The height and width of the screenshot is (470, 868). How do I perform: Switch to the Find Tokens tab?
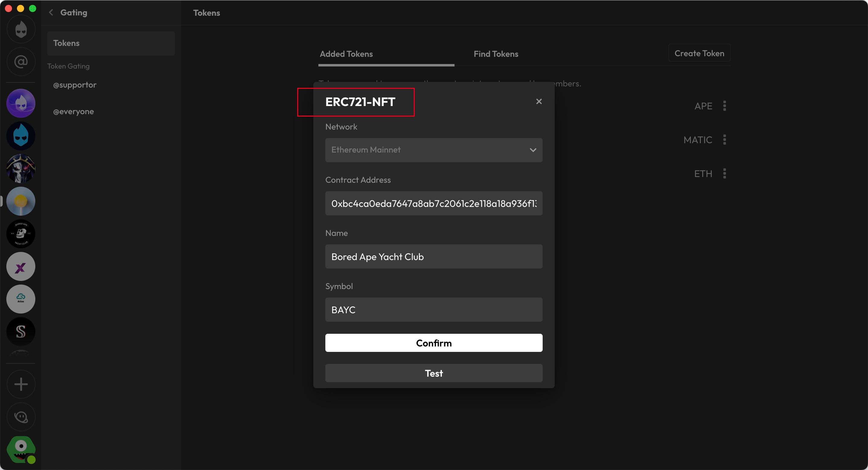496,54
